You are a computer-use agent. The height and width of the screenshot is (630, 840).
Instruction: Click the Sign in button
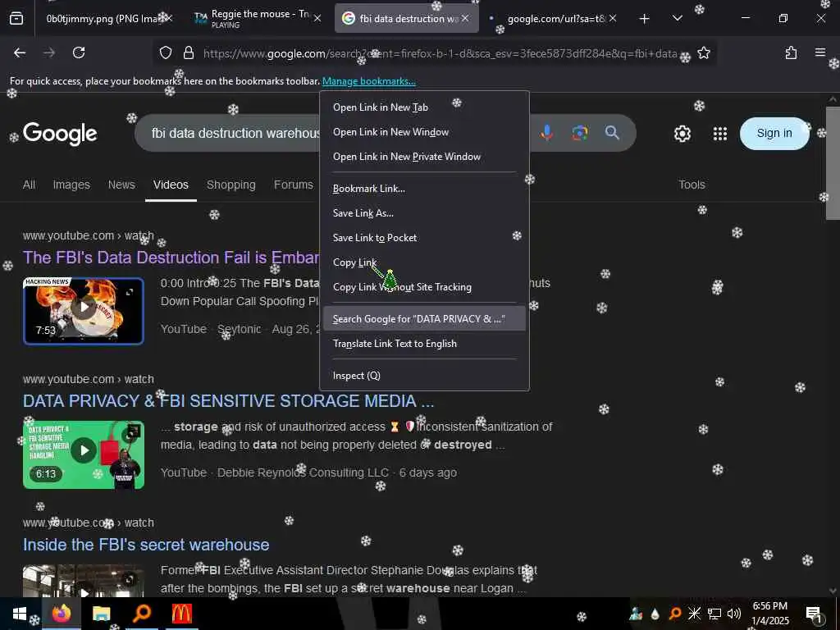[x=774, y=134]
